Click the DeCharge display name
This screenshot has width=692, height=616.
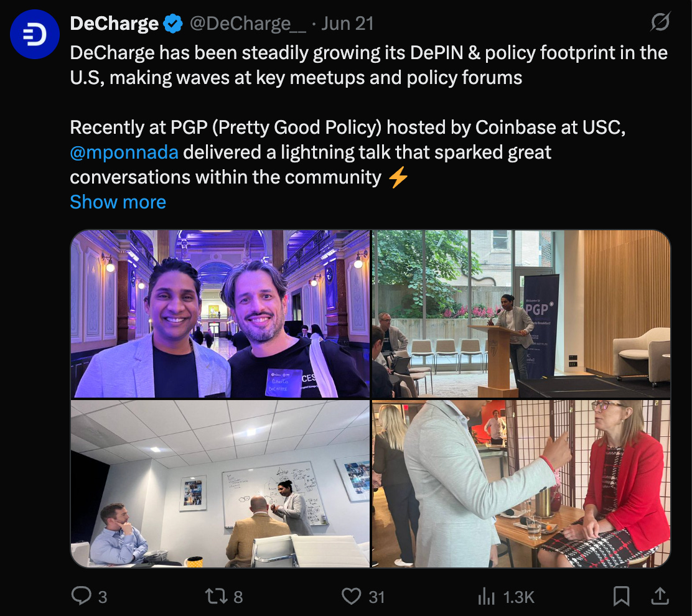(x=115, y=24)
